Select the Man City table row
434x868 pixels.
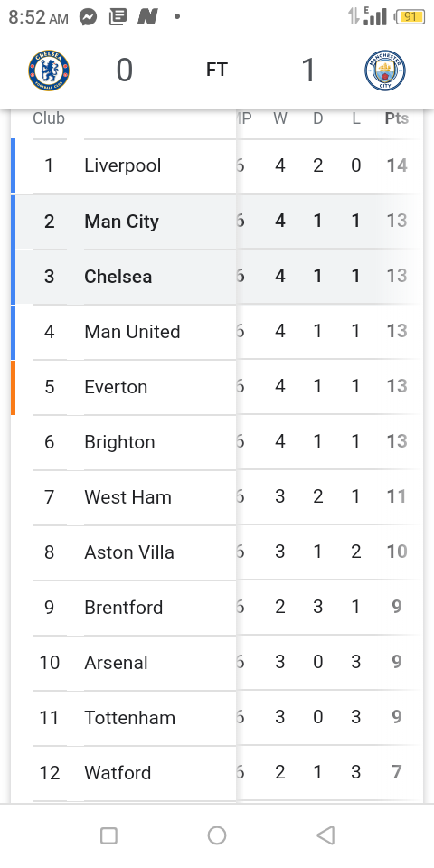tap(217, 222)
